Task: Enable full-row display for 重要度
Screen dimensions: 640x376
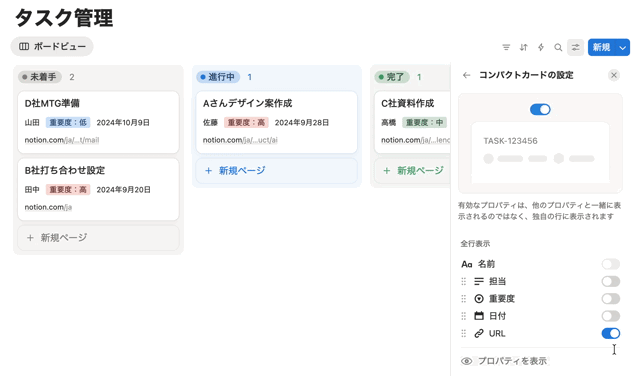Action: coord(611,299)
